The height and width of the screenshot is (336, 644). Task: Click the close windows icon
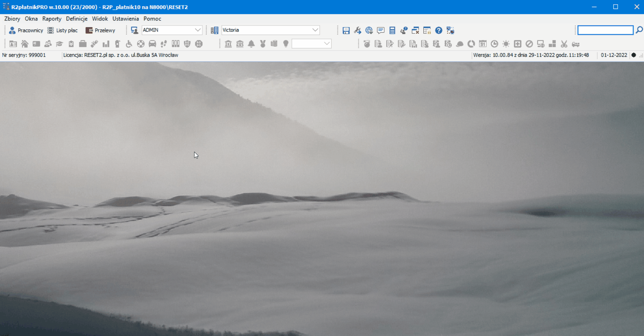(415, 30)
